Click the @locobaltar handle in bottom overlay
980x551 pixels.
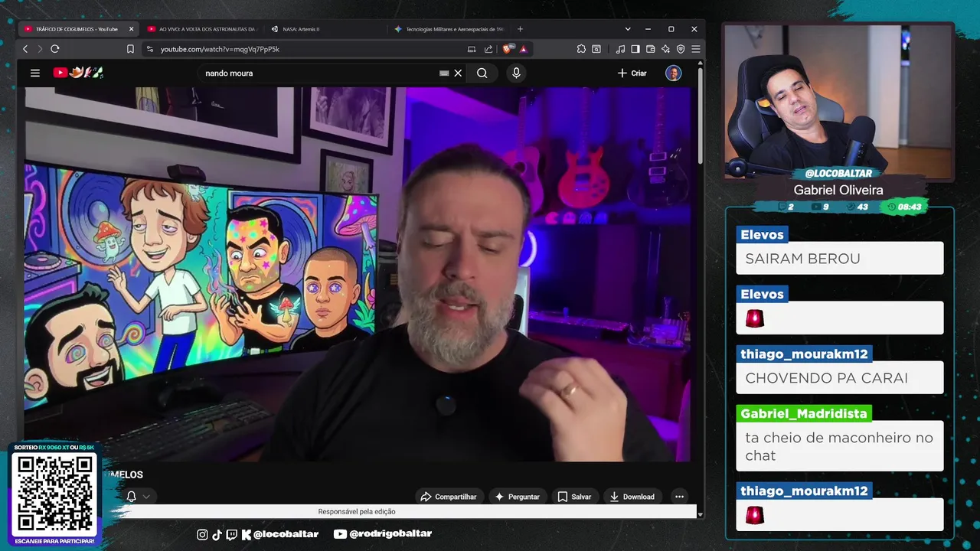pos(286,534)
